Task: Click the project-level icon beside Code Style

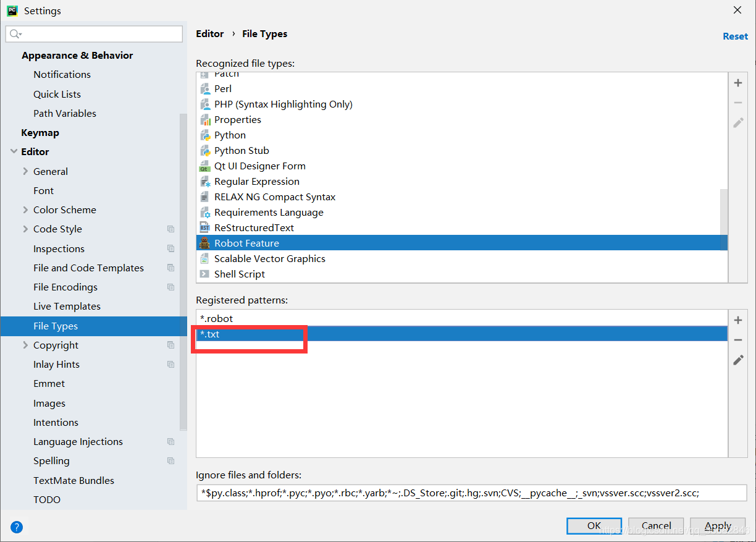Action: click(171, 229)
